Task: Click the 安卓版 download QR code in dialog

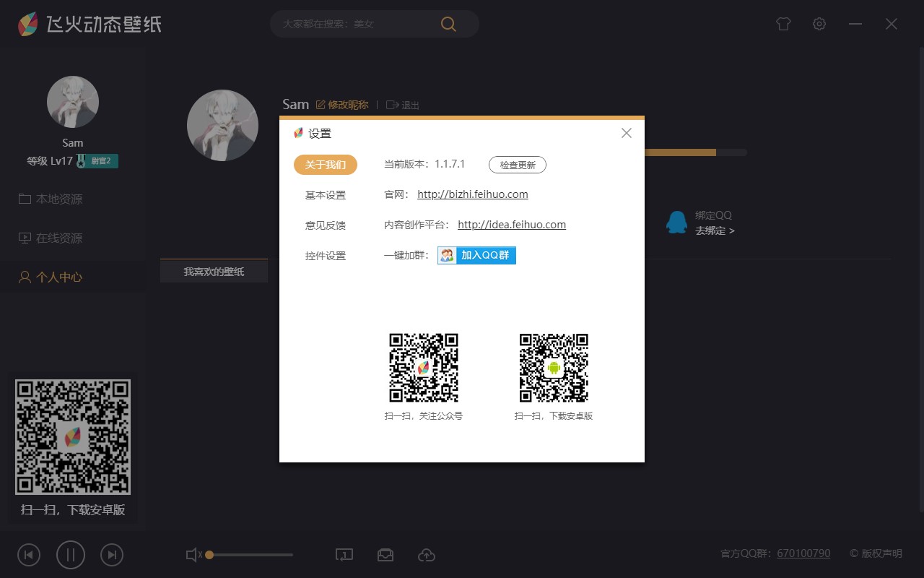Action: coord(554,368)
